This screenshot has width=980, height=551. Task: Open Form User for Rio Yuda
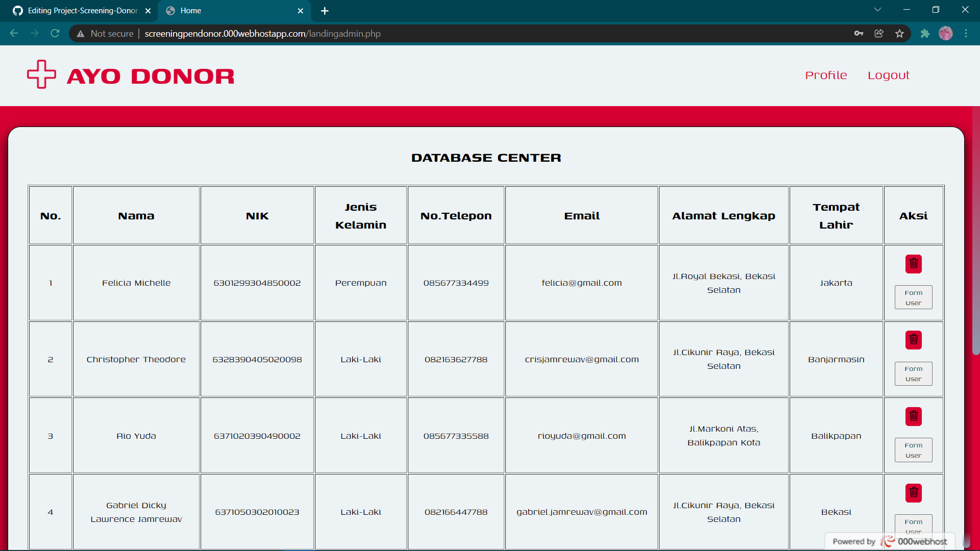click(914, 450)
